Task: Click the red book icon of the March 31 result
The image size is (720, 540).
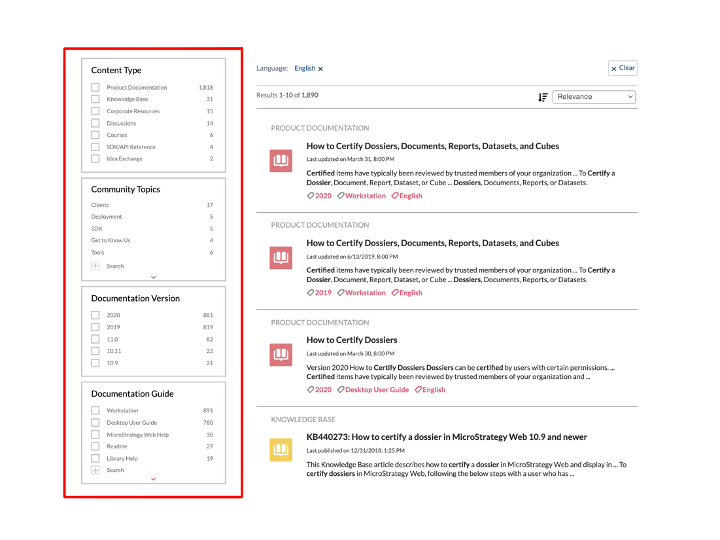Action: (281, 160)
